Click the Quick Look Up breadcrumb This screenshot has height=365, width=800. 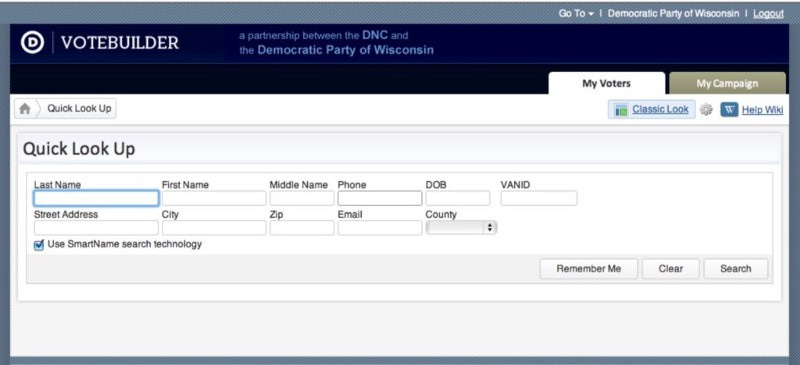pos(79,108)
